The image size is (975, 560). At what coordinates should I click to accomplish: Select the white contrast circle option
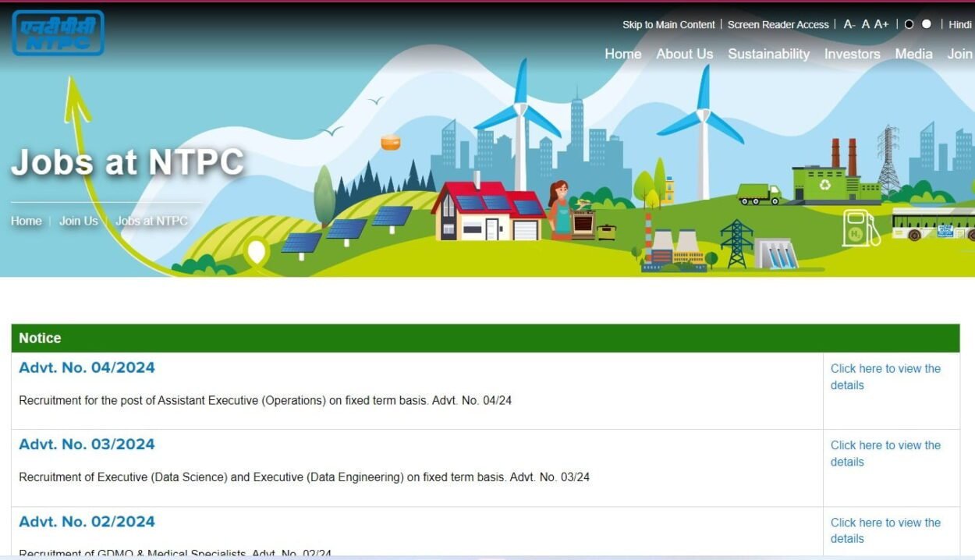tap(927, 24)
